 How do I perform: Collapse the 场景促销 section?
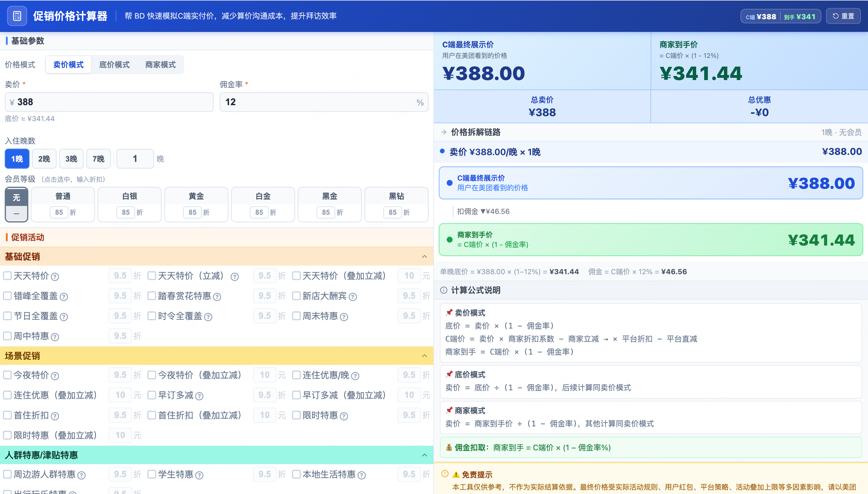424,355
